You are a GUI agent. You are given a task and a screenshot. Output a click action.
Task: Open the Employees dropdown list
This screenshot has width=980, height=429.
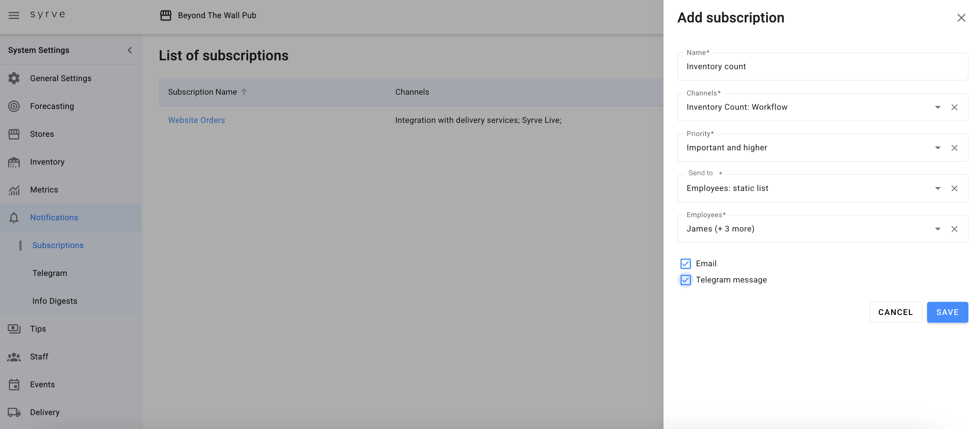(x=937, y=229)
